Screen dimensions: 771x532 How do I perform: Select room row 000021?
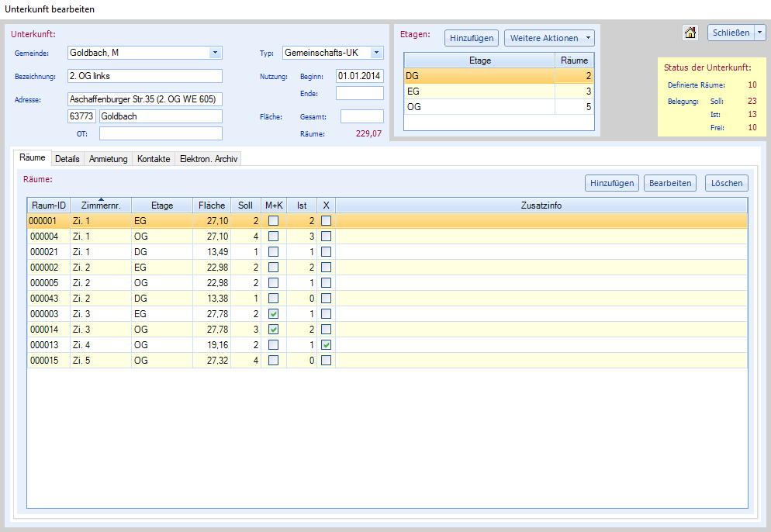pyautogui.click(x=387, y=252)
